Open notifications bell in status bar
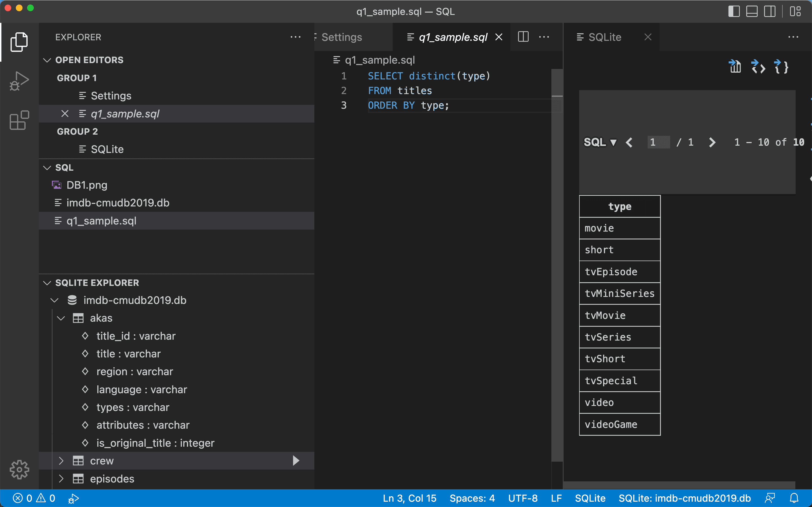Screen dimensions: 812x507 (x=794, y=498)
